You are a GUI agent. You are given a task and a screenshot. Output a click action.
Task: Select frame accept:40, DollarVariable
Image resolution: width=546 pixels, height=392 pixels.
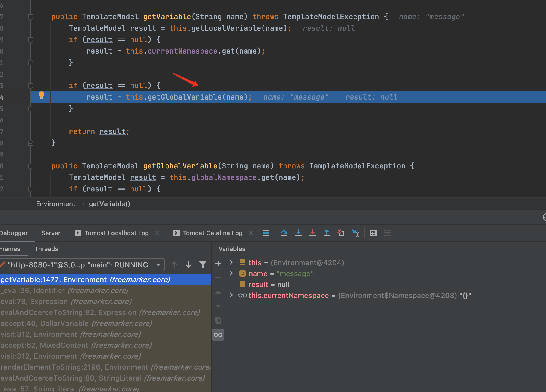click(105, 323)
